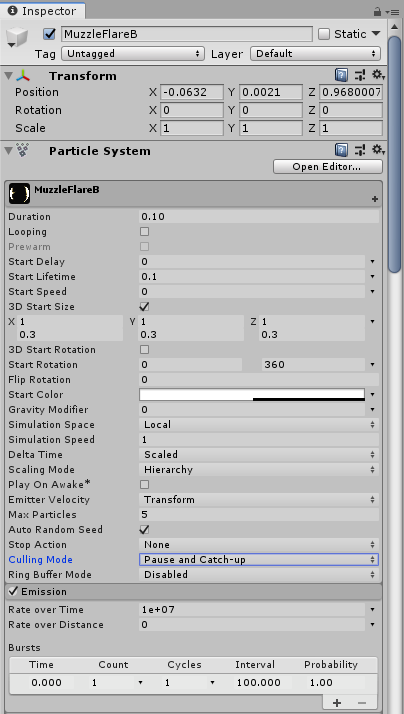The width and height of the screenshot is (404, 714).
Task: Open the Static options dropdown arrow
Action: 376,33
